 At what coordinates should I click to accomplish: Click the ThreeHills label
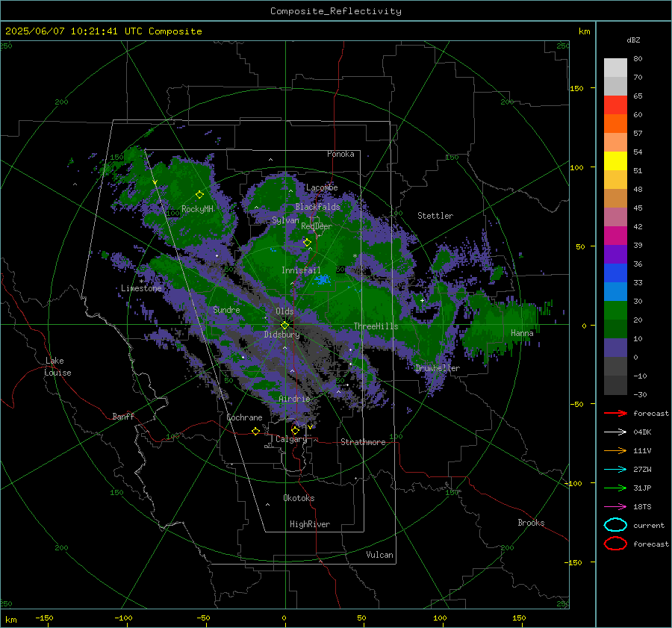pos(376,326)
